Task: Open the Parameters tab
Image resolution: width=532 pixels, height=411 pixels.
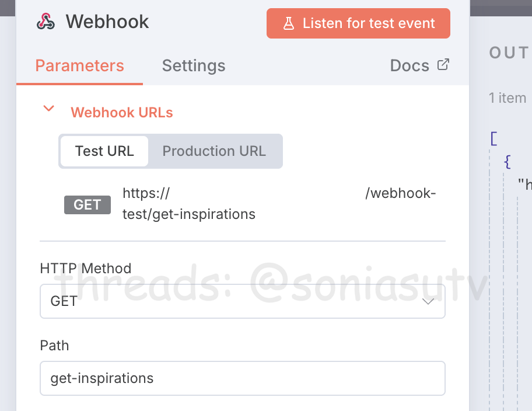Action: click(x=80, y=65)
